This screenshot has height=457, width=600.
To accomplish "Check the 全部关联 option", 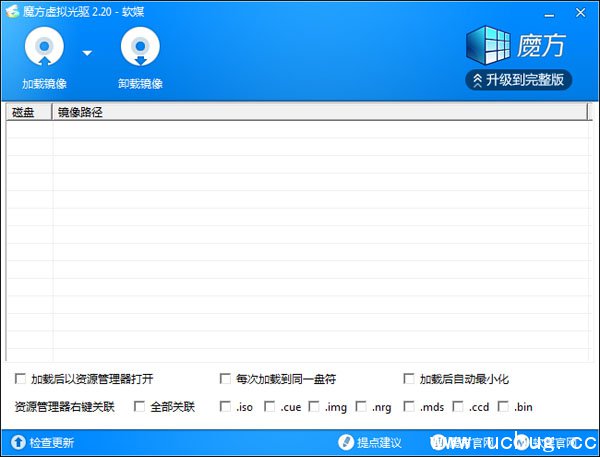I will 139,407.
